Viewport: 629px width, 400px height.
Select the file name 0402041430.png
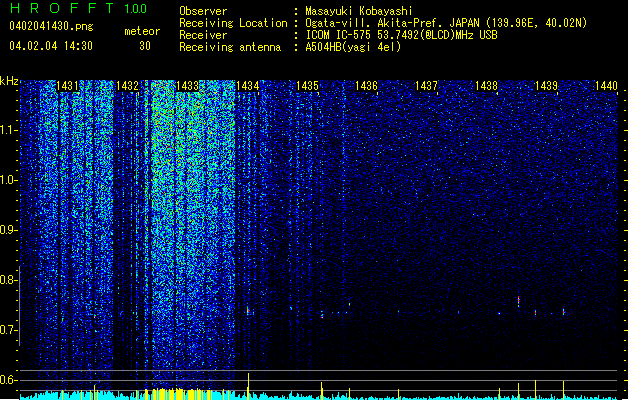(51, 27)
